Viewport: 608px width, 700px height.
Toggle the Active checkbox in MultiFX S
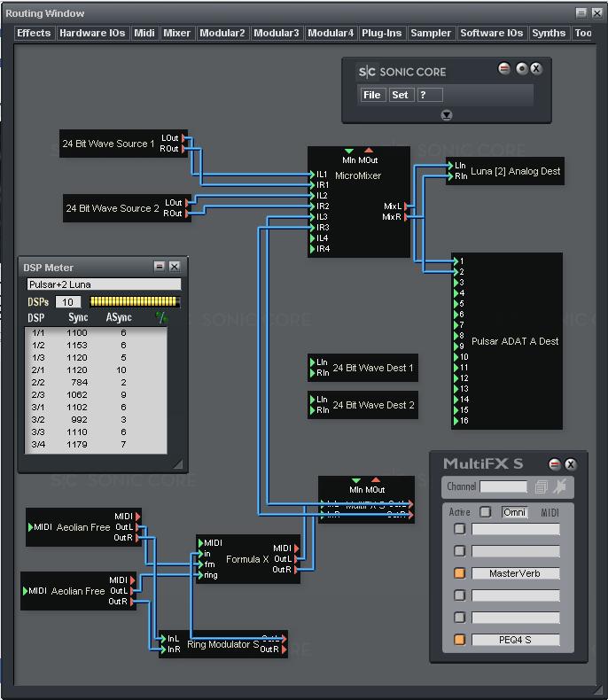click(485, 512)
